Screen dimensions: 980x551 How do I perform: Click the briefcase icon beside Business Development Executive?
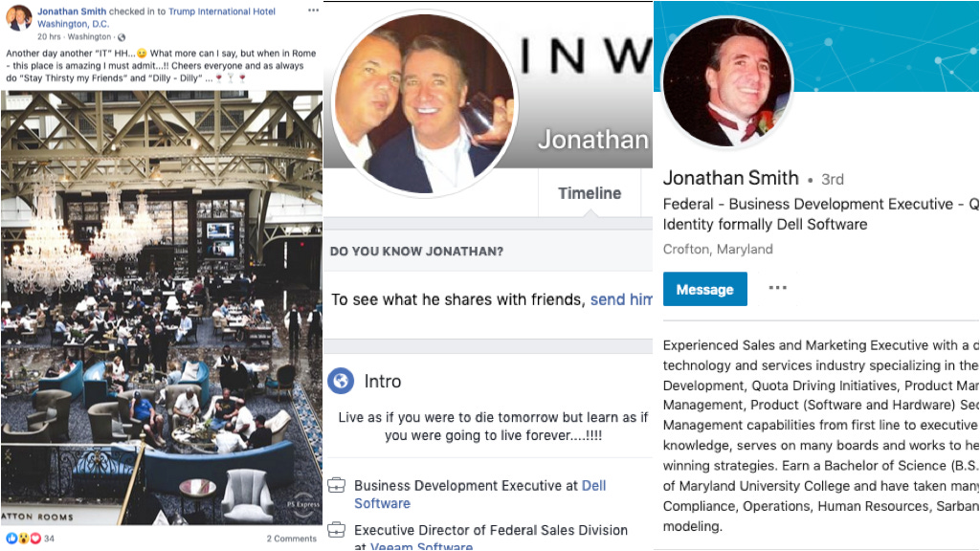point(336,485)
